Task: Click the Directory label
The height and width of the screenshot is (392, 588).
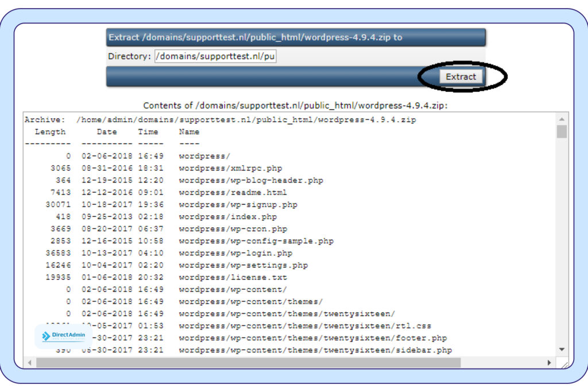Action: point(129,56)
